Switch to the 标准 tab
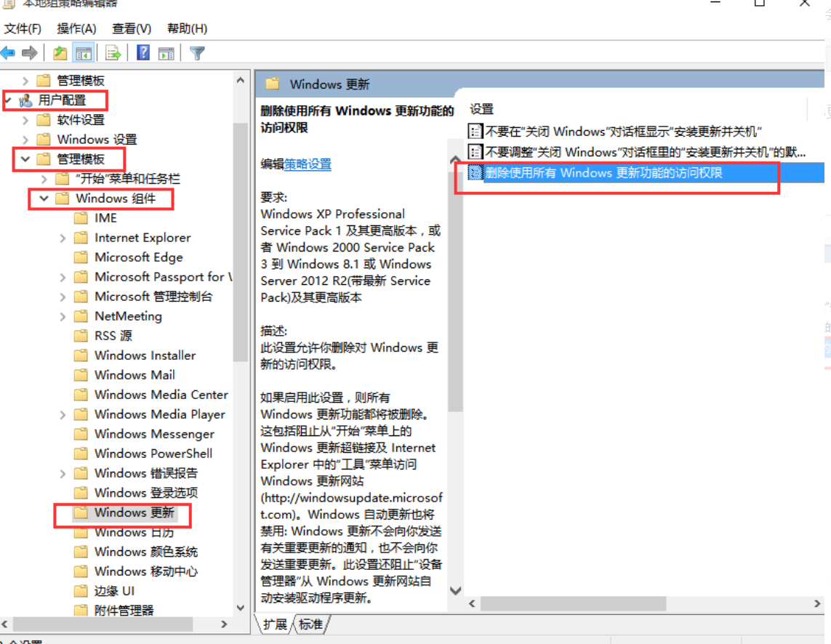Viewport: 831px width, 644px height. pos(311,624)
